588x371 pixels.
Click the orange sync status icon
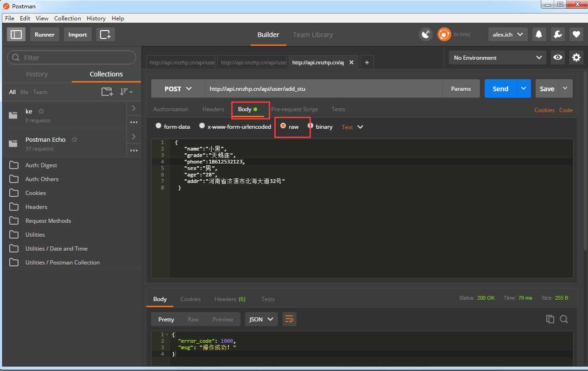coord(444,34)
